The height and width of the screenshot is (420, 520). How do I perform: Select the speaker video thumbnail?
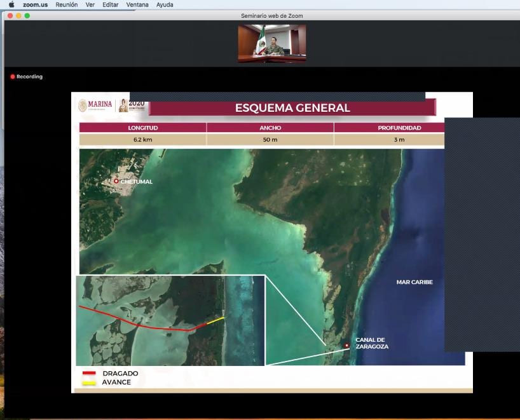(x=271, y=43)
